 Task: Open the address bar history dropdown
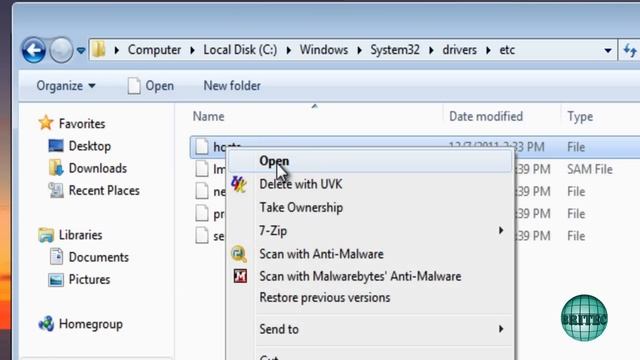pos(608,51)
